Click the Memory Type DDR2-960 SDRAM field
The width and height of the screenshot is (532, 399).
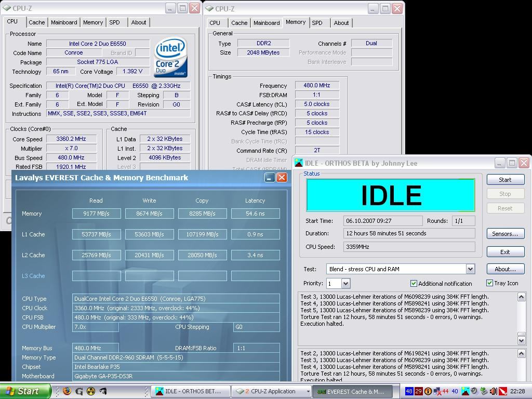(x=176, y=357)
